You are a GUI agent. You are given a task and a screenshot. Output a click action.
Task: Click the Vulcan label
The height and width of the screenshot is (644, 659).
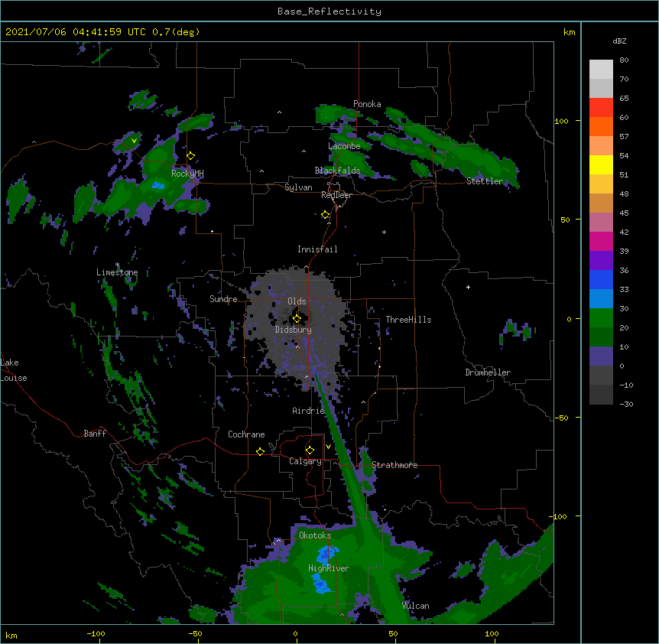pyautogui.click(x=415, y=606)
